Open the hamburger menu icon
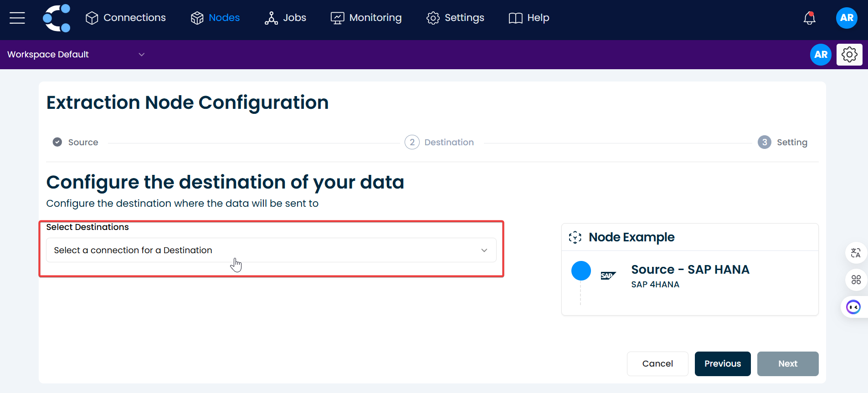 pos(17,18)
